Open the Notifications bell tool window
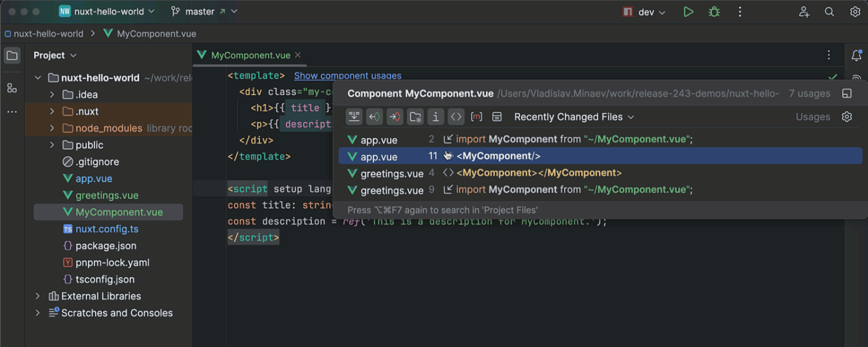The height and width of the screenshot is (347, 868). tap(856, 56)
